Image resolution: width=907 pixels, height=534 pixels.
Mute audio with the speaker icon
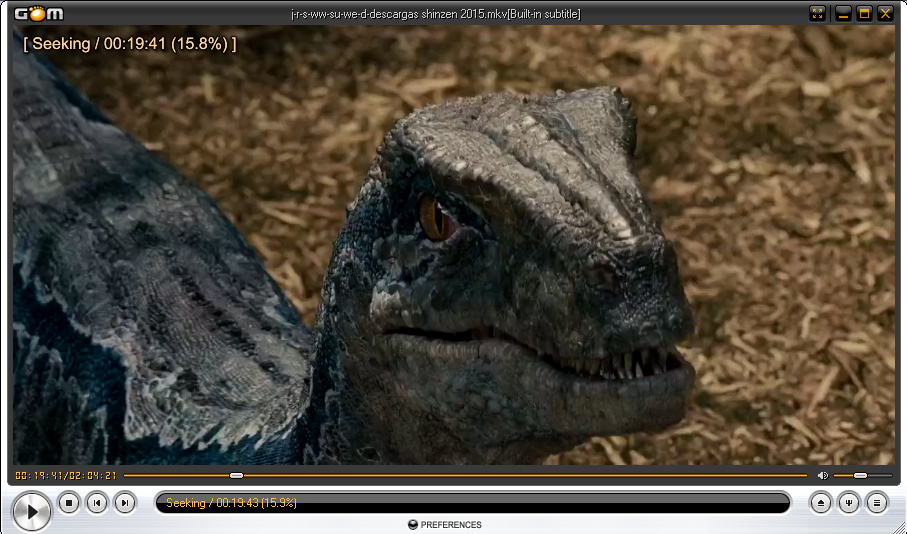(x=823, y=476)
